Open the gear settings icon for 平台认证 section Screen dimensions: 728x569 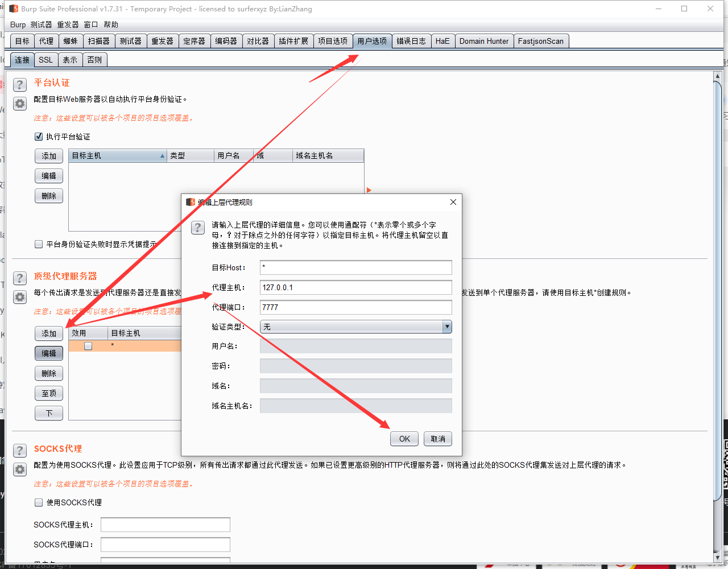(20, 104)
